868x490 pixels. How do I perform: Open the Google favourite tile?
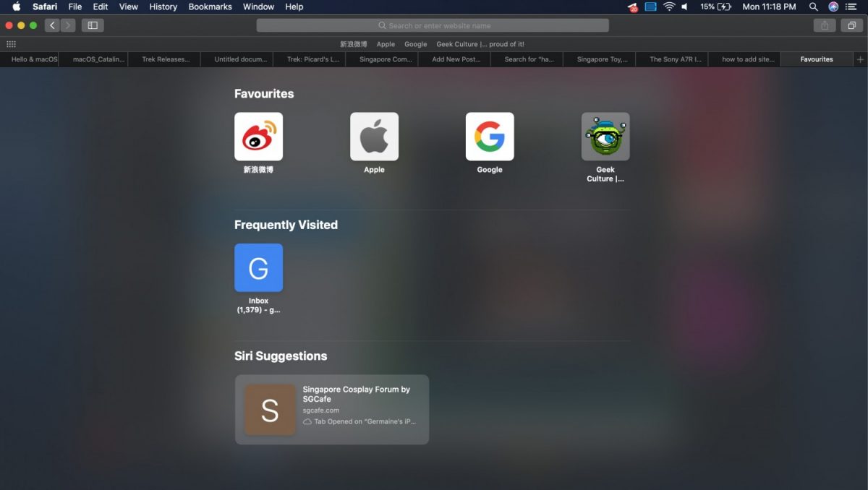coord(490,137)
